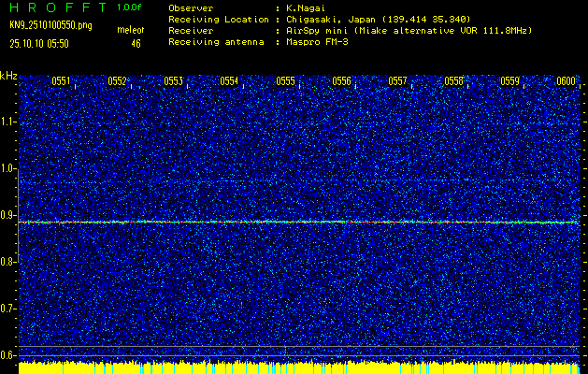Select the 0.7 frequency axis label
588x374 pixels.
8,309
